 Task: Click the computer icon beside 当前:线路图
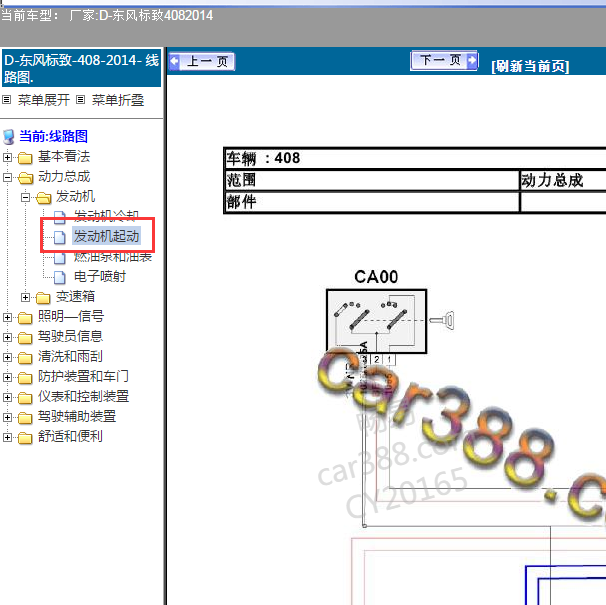9,137
